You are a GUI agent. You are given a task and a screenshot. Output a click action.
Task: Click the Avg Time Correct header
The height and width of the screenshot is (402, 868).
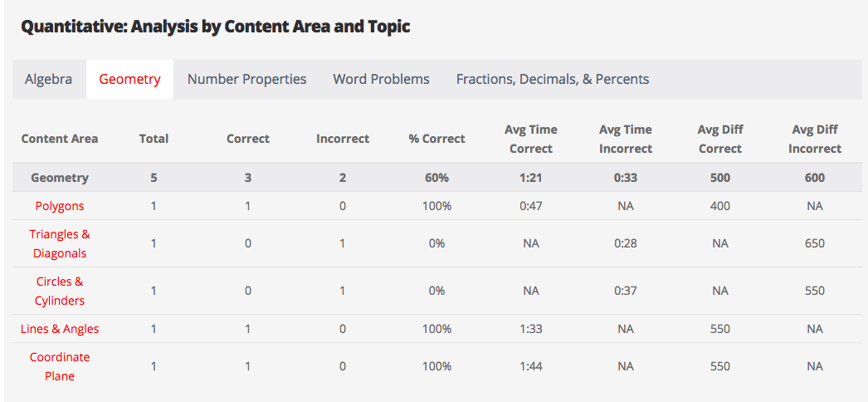tap(531, 139)
